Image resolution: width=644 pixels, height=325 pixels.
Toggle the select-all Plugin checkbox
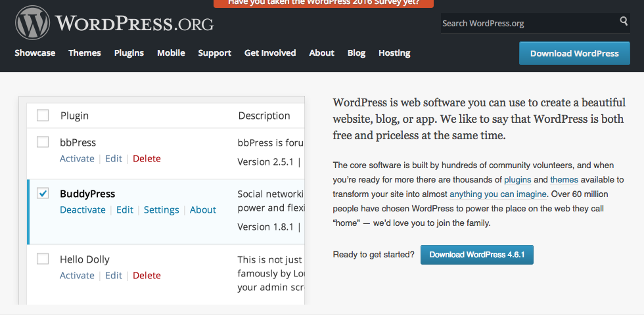coord(43,116)
